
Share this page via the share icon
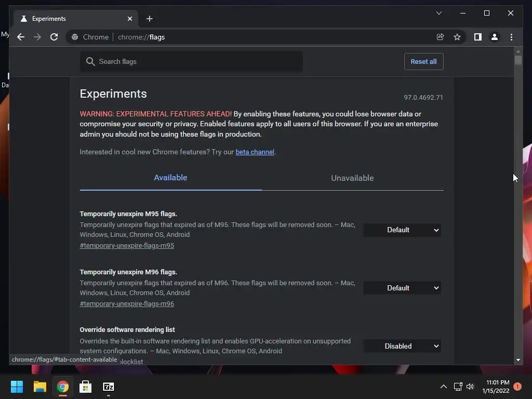441,37
